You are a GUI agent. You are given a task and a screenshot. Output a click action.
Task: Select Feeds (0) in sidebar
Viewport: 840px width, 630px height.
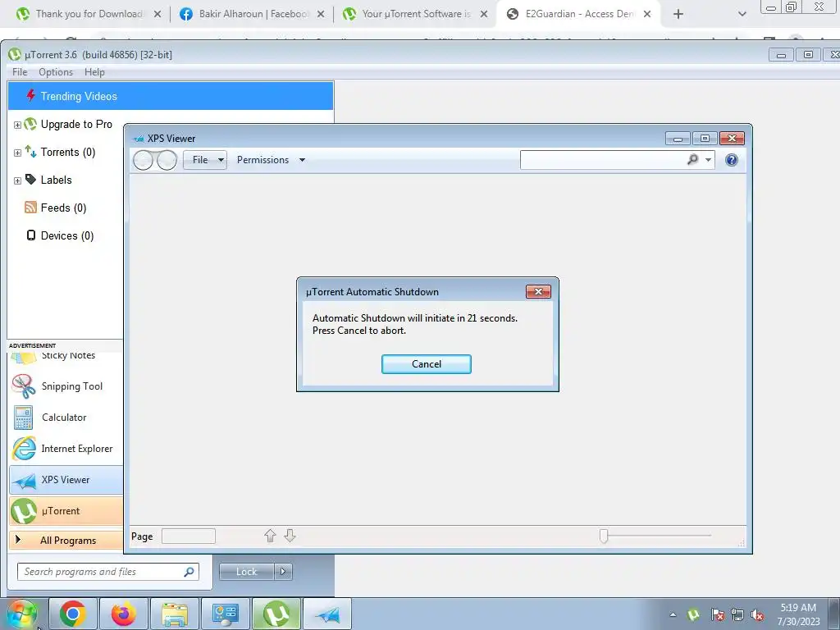(x=63, y=208)
